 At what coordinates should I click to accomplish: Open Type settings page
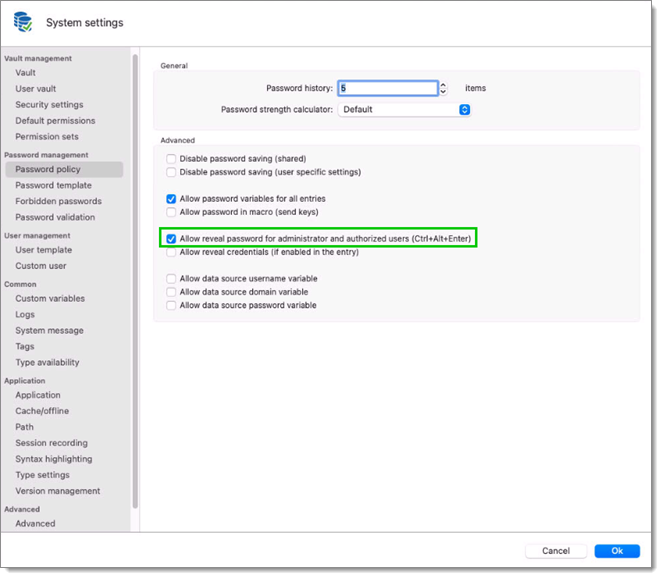tap(42, 475)
